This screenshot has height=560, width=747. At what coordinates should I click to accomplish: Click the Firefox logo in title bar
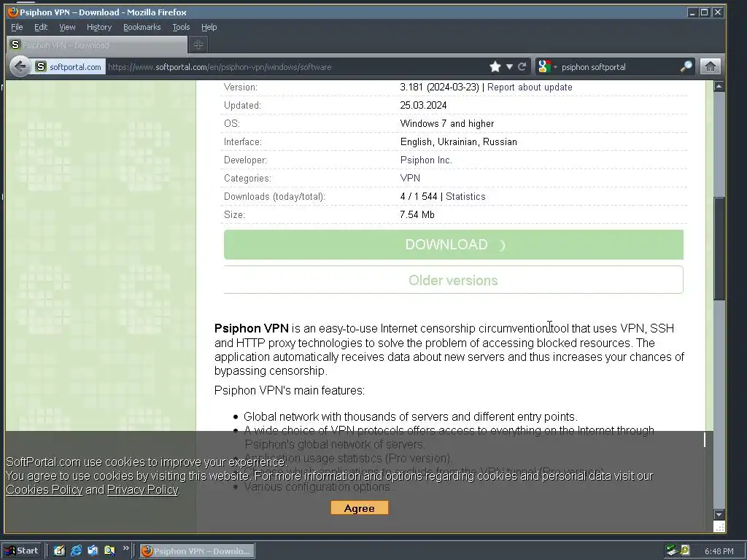point(13,12)
